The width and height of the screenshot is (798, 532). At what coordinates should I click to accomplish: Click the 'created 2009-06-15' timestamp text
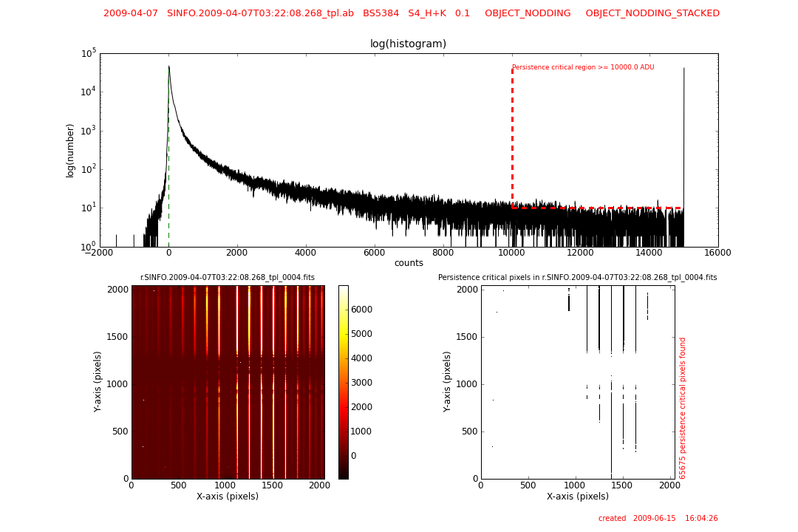(x=658, y=519)
